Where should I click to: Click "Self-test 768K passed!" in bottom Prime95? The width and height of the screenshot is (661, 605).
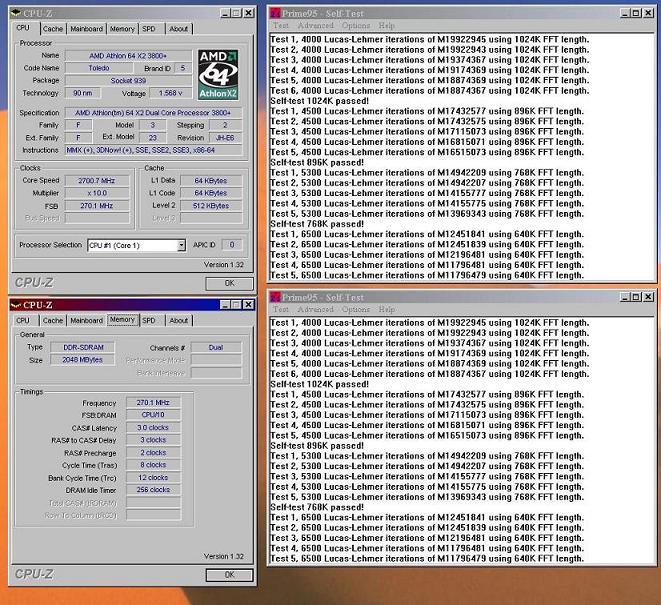click(317, 507)
